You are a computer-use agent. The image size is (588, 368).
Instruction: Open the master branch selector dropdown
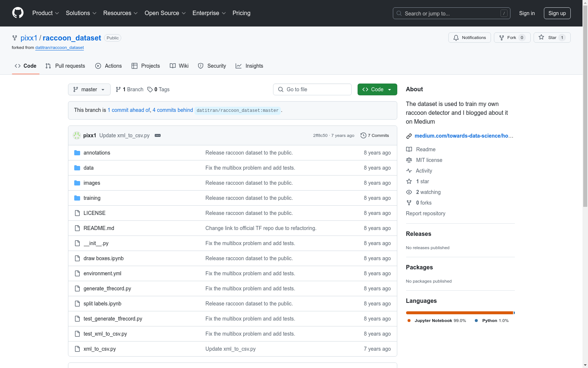(89, 89)
